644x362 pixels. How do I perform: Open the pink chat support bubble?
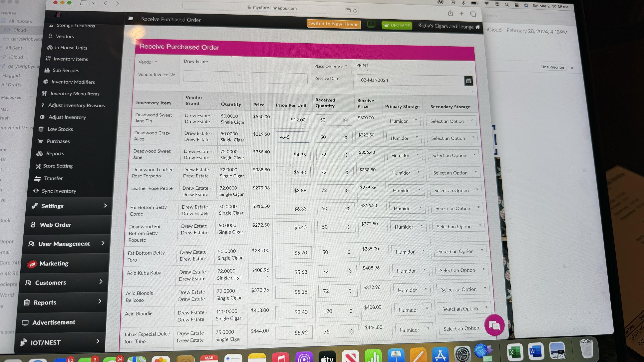(x=494, y=325)
